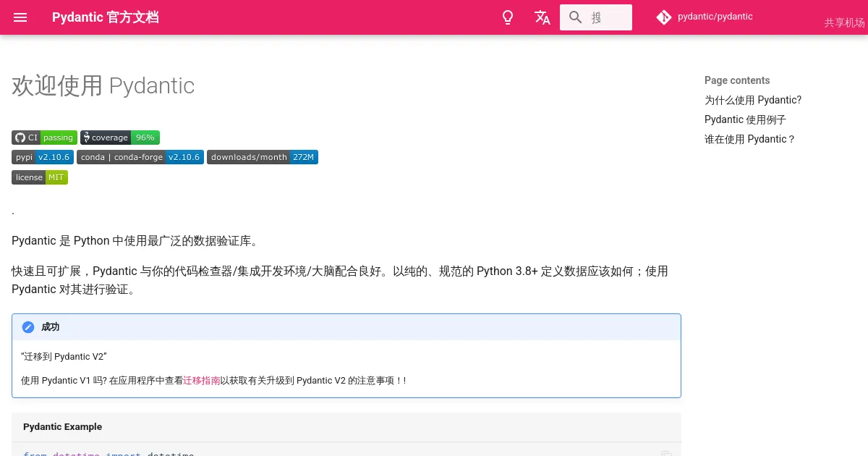Click the pencil icon in the 成功 box

pyautogui.click(x=28, y=327)
